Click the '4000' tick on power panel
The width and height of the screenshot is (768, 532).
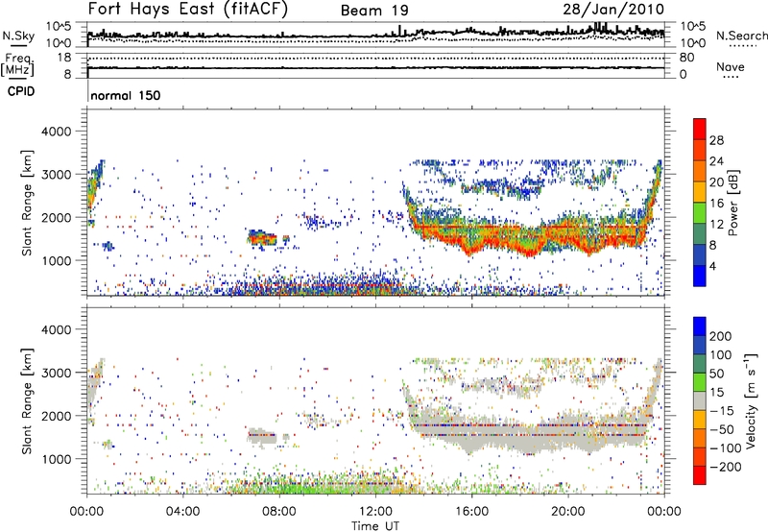click(56, 132)
